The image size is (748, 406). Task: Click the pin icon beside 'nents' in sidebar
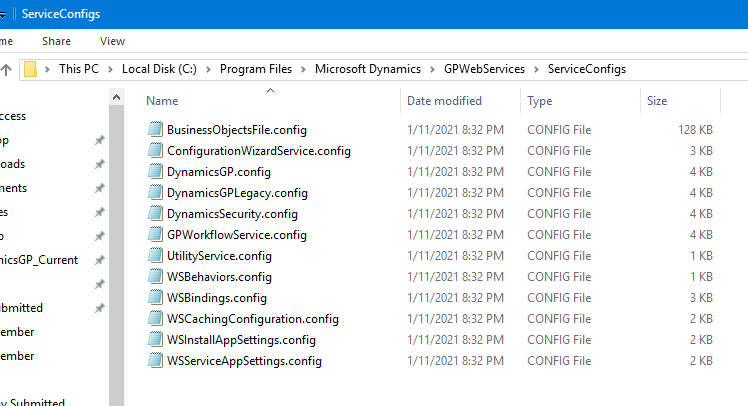(x=99, y=188)
